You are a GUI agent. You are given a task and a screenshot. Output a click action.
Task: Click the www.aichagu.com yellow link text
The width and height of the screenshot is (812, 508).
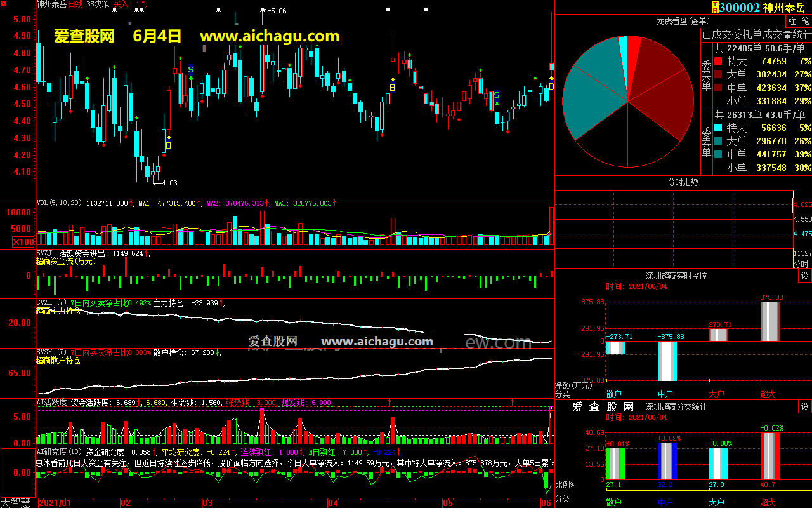pyautogui.click(x=270, y=36)
